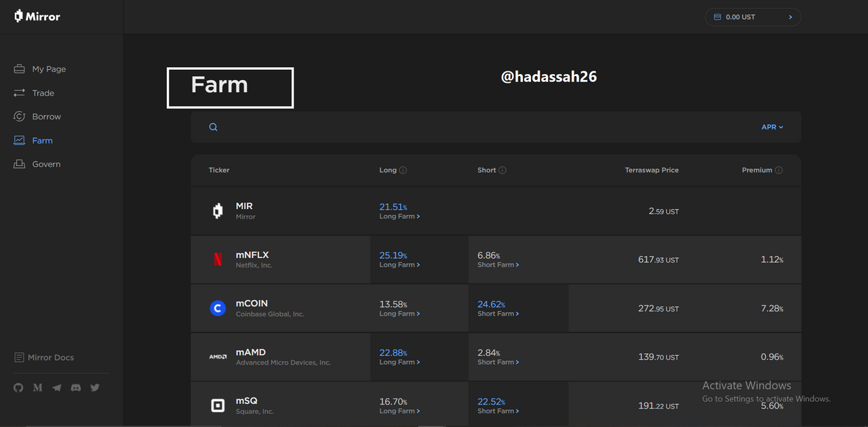
Task: Open the Telegram icon link
Action: click(x=57, y=388)
